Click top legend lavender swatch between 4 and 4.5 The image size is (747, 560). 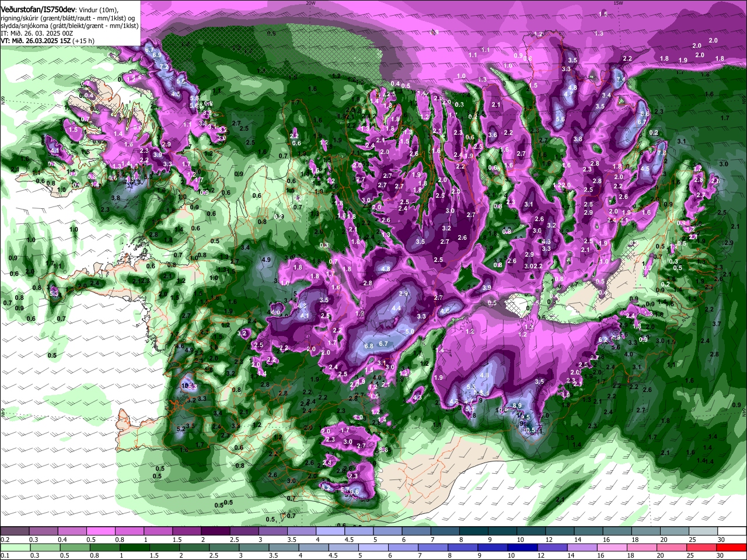(330, 531)
